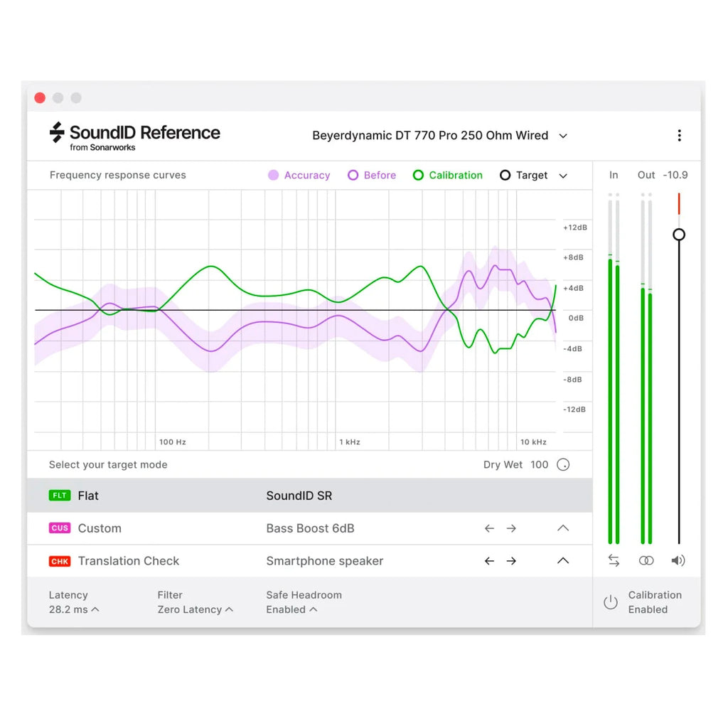Click the CUS pink badge
Viewport: 728px width, 728px height.
point(60,528)
